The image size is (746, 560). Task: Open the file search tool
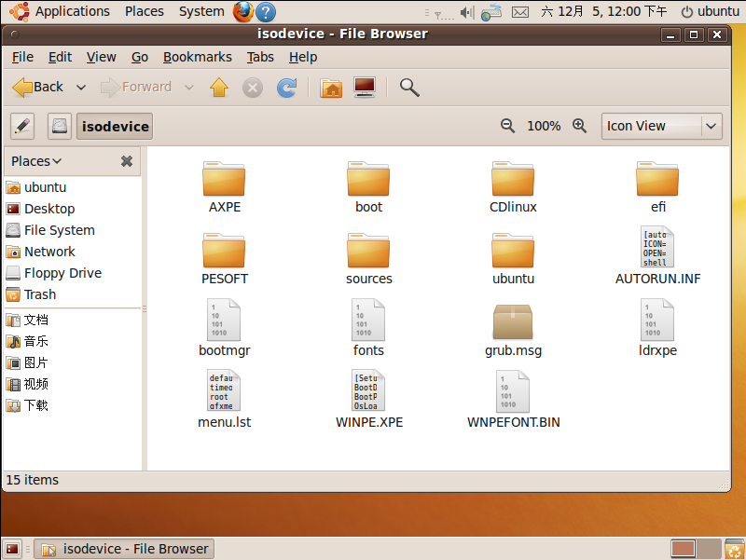(409, 88)
